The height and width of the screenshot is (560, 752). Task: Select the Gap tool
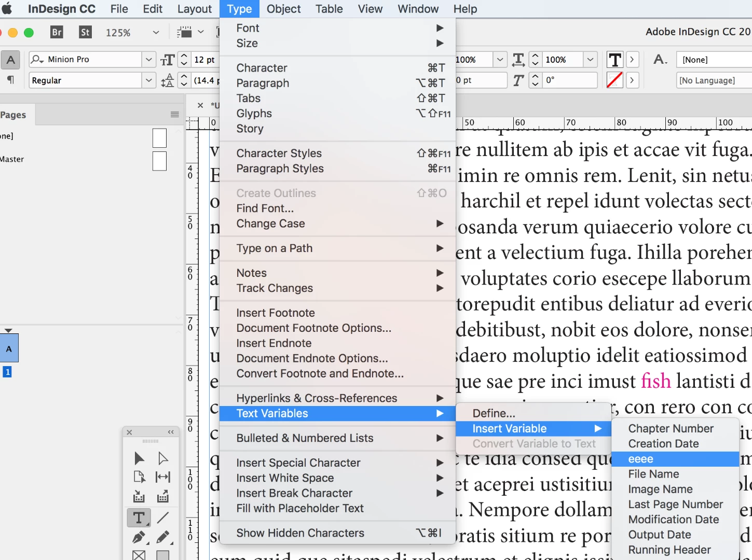[163, 477]
